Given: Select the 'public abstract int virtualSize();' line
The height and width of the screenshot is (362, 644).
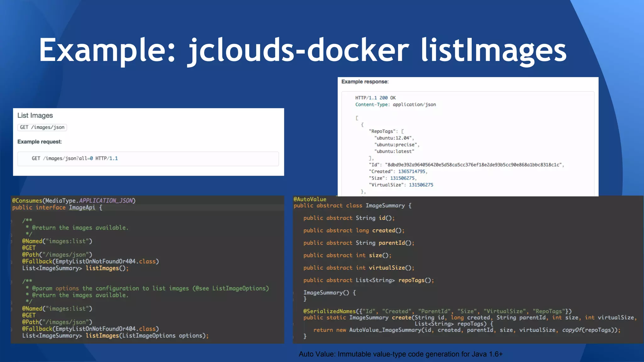Looking at the screenshot, I should [x=359, y=268].
